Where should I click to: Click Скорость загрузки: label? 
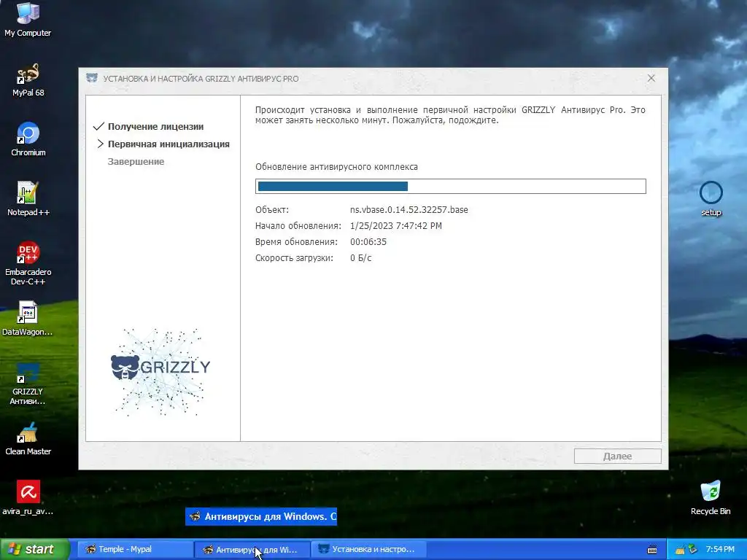coord(294,258)
